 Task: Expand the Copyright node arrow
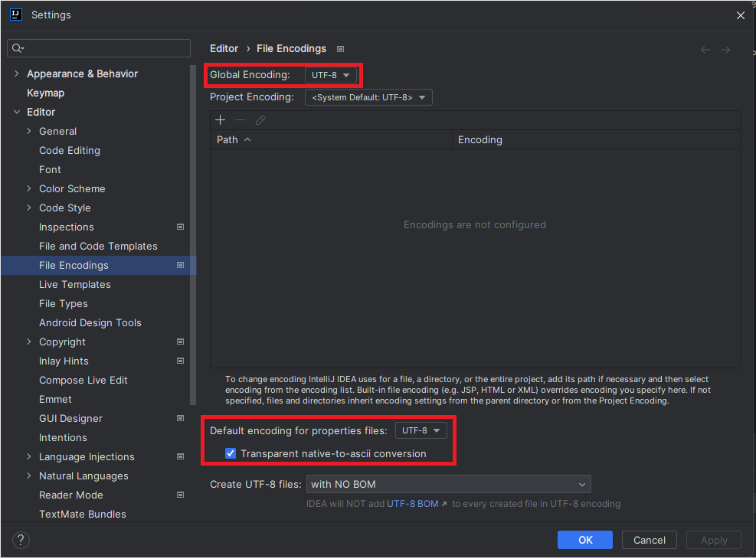pyautogui.click(x=29, y=342)
